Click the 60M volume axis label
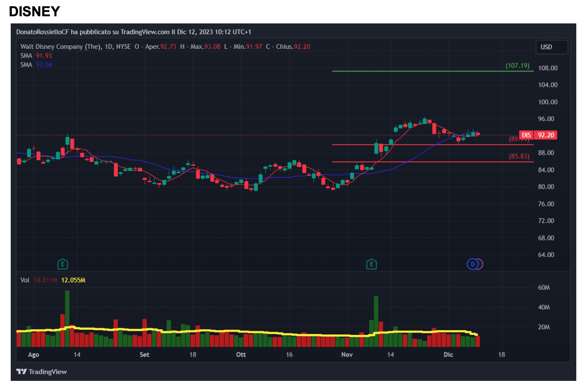This screenshot has width=587, height=392. (x=544, y=288)
